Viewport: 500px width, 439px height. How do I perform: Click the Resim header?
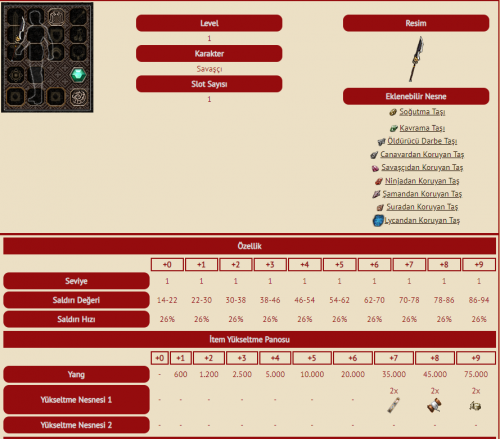coord(416,23)
